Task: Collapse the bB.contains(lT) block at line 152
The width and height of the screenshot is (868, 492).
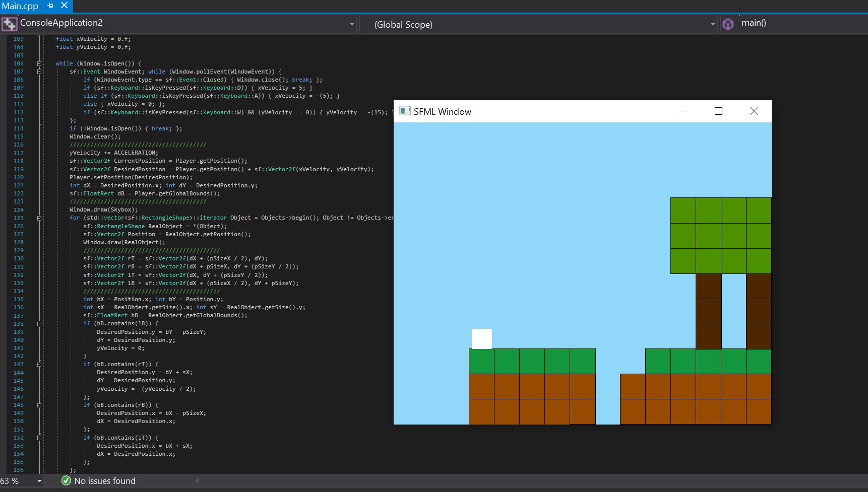Action: coord(39,438)
